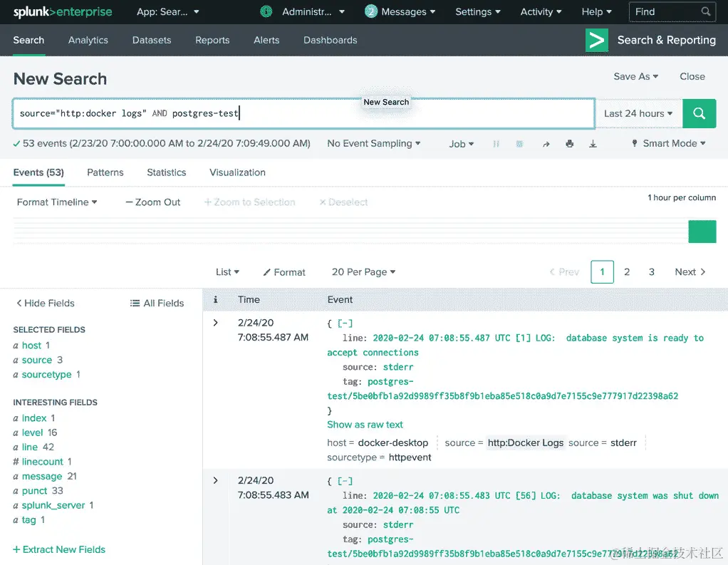Select the Events (53) tab
728x565 pixels.
(x=38, y=172)
